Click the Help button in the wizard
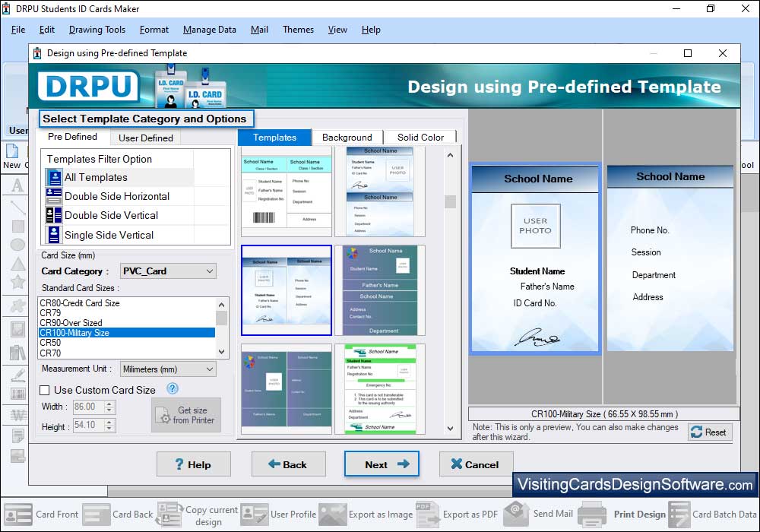This screenshot has height=532, width=760. (193, 464)
